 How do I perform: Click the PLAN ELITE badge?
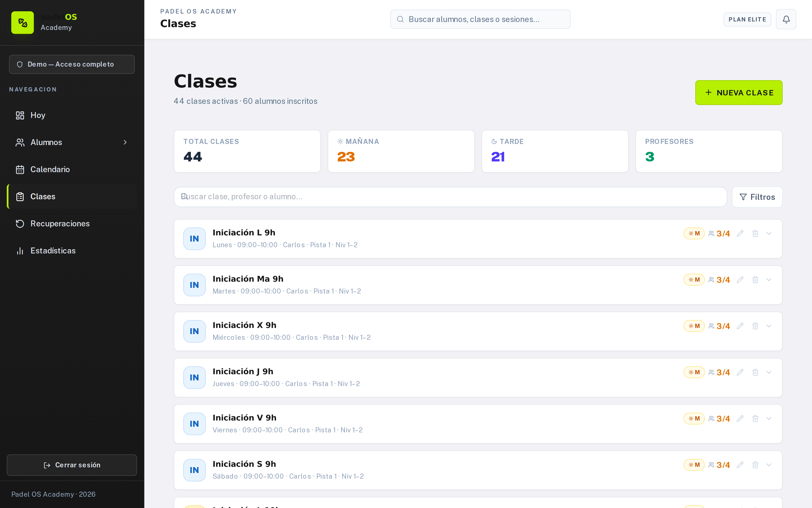coord(747,19)
